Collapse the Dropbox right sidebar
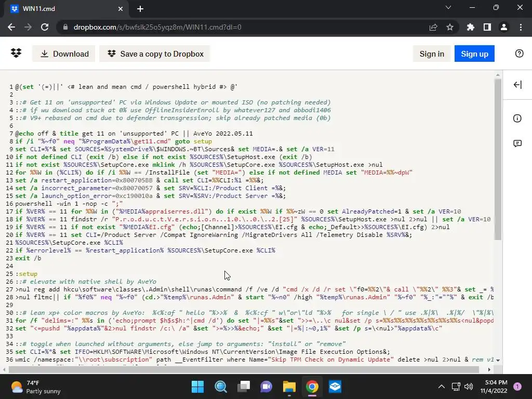This screenshot has height=399, width=532. (517, 85)
